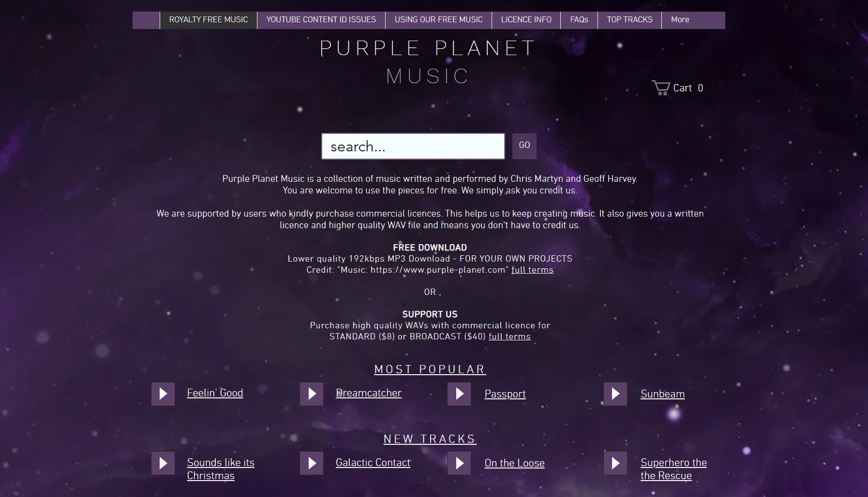Play Superhero to the Rescue
This screenshot has height=497, width=868.
615,463
